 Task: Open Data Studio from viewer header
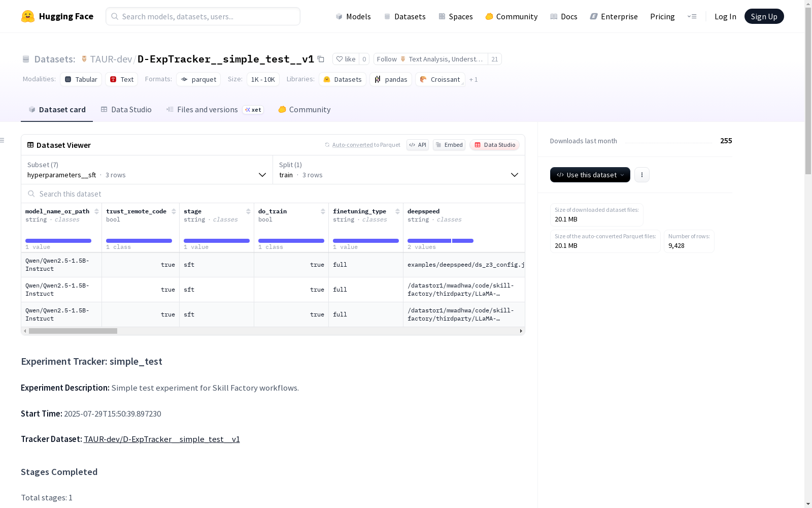(x=495, y=145)
